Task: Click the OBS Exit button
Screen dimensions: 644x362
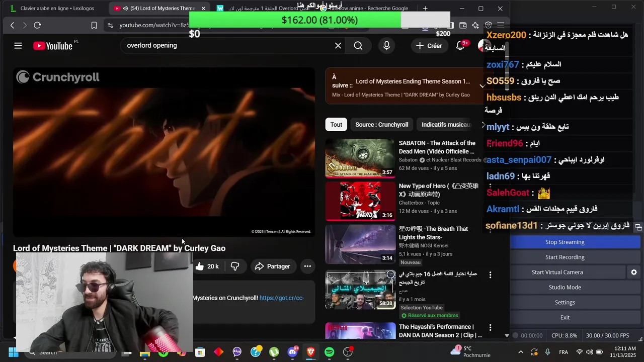Action: [565, 317]
